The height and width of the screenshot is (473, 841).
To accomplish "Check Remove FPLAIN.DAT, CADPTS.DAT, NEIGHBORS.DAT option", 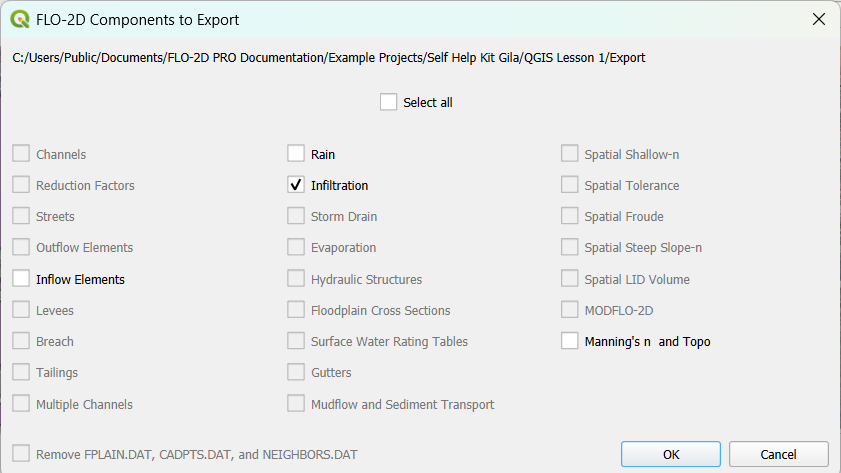I will [x=21, y=454].
